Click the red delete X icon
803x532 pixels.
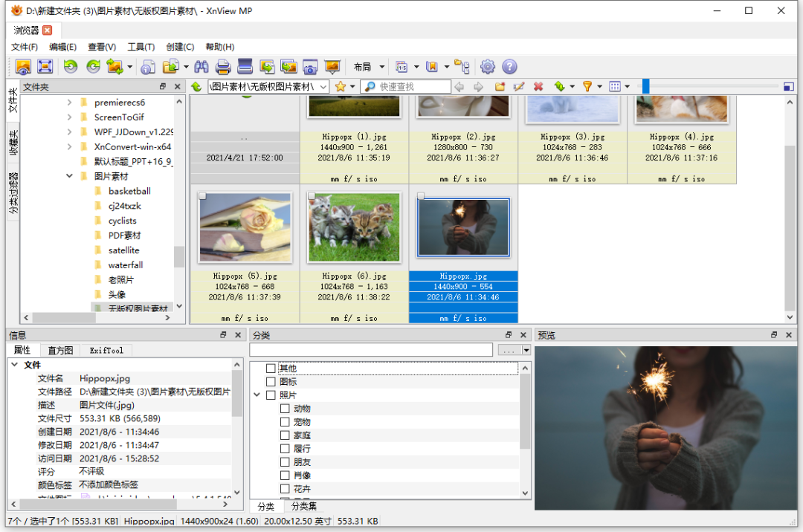pos(538,87)
